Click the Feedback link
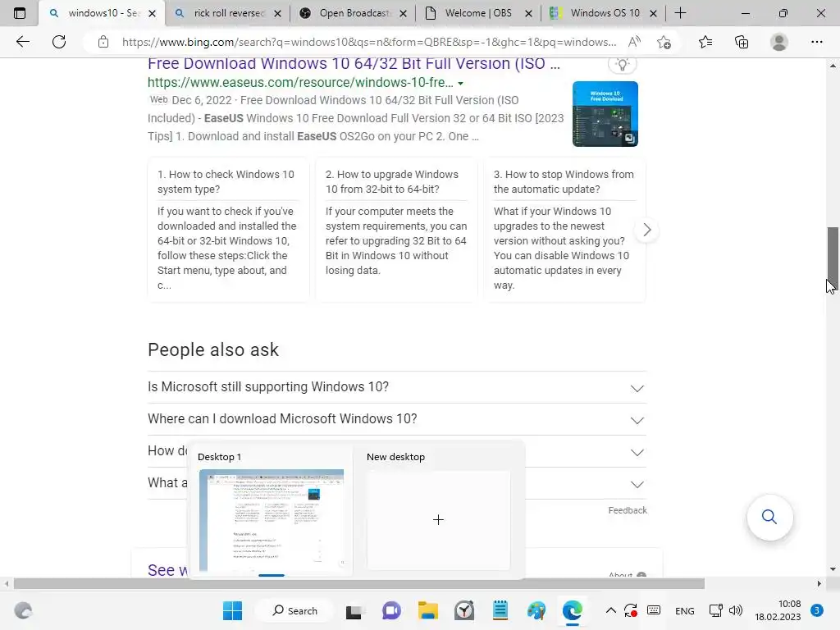Screen dimensions: 840x630 coord(628,510)
